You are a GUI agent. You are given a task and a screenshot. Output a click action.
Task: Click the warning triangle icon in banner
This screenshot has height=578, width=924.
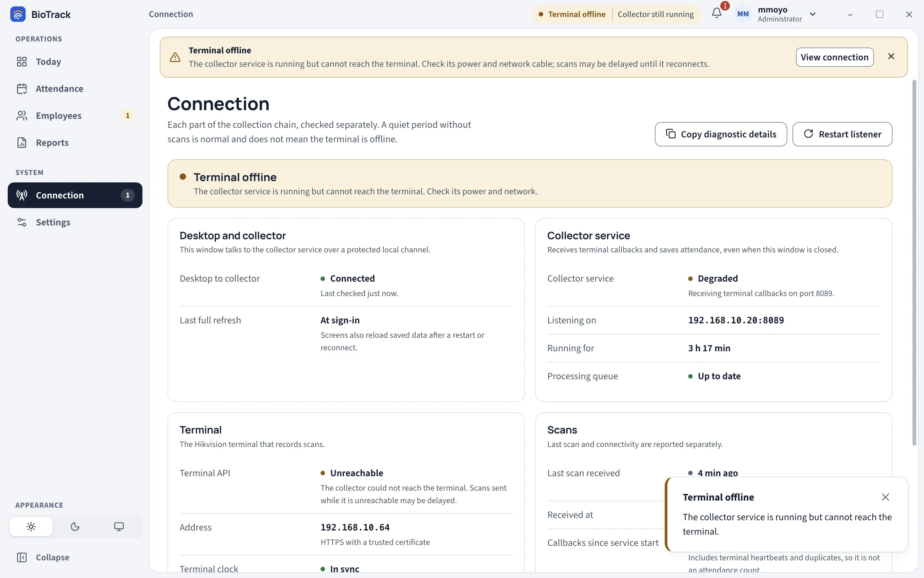[175, 57]
